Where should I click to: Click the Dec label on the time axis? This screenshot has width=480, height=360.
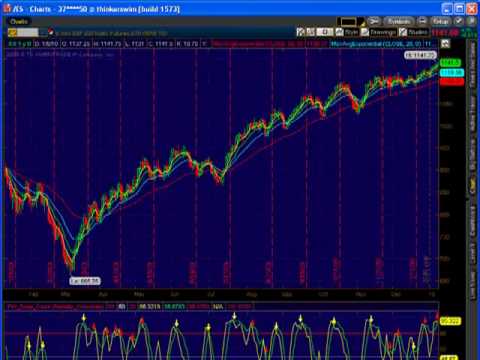click(x=396, y=294)
